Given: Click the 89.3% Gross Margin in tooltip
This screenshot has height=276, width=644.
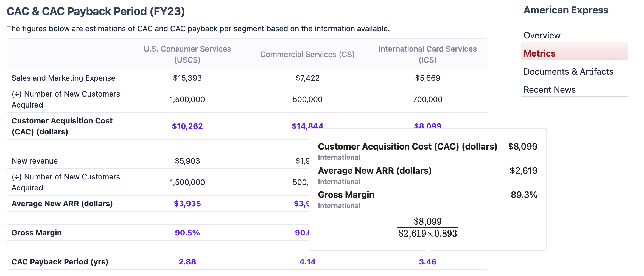Looking at the screenshot, I should [523, 195].
